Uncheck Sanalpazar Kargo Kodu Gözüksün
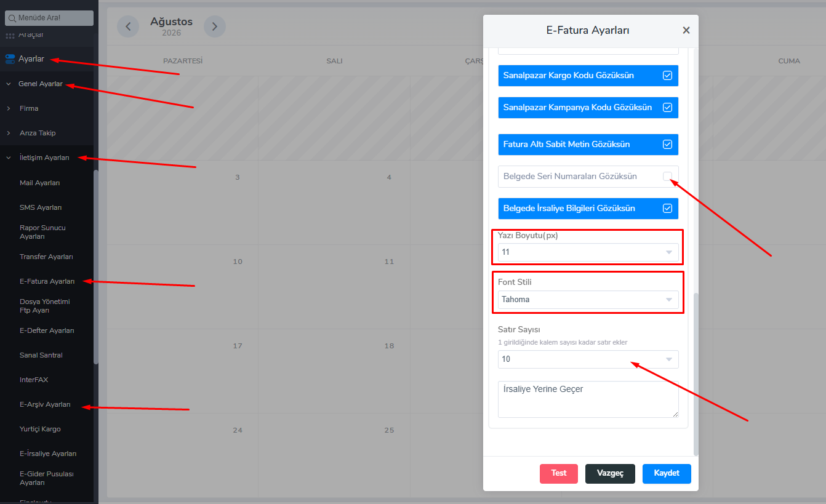826x504 pixels. click(667, 75)
